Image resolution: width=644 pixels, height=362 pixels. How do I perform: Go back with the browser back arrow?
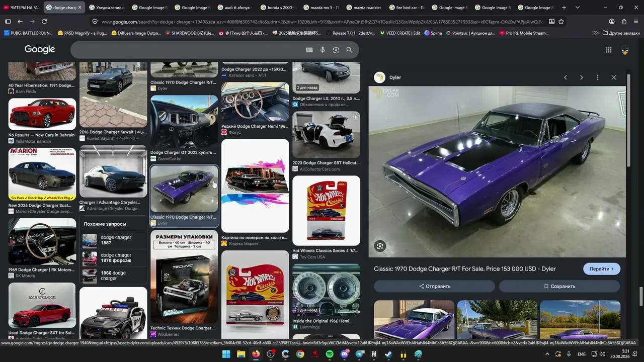20,22
